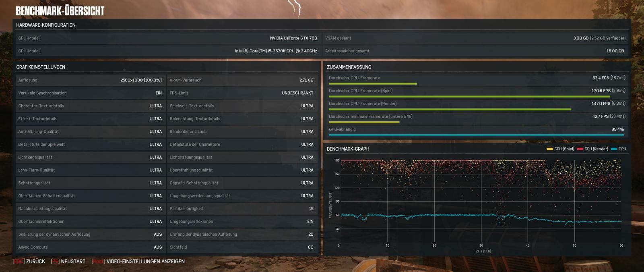The image size is (644, 272).
Task: Select the Spielwelt-Texturdetails row
Action: pos(242,106)
